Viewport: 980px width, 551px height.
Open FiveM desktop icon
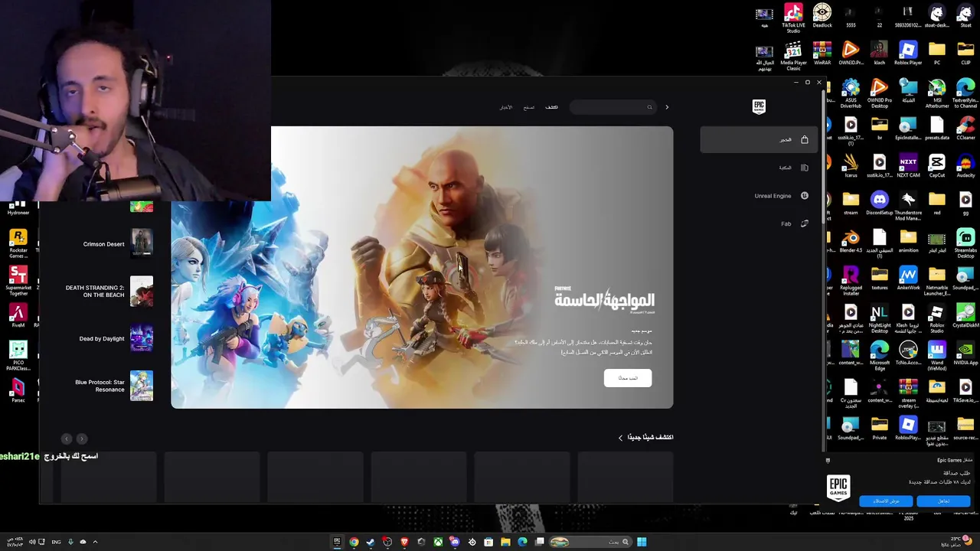[18, 316]
